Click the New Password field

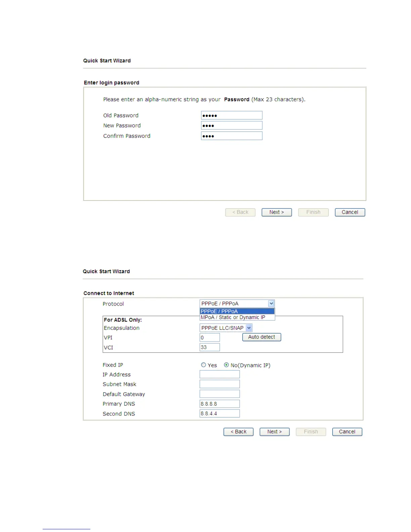point(232,126)
